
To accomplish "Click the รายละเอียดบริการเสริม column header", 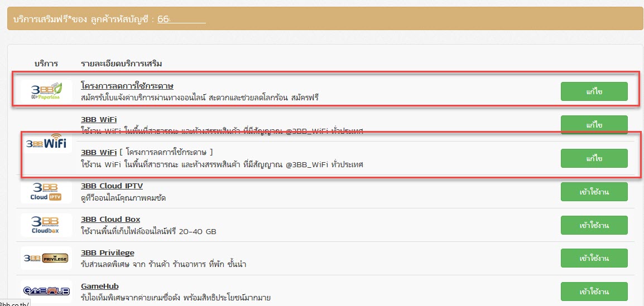I will (x=122, y=64).
